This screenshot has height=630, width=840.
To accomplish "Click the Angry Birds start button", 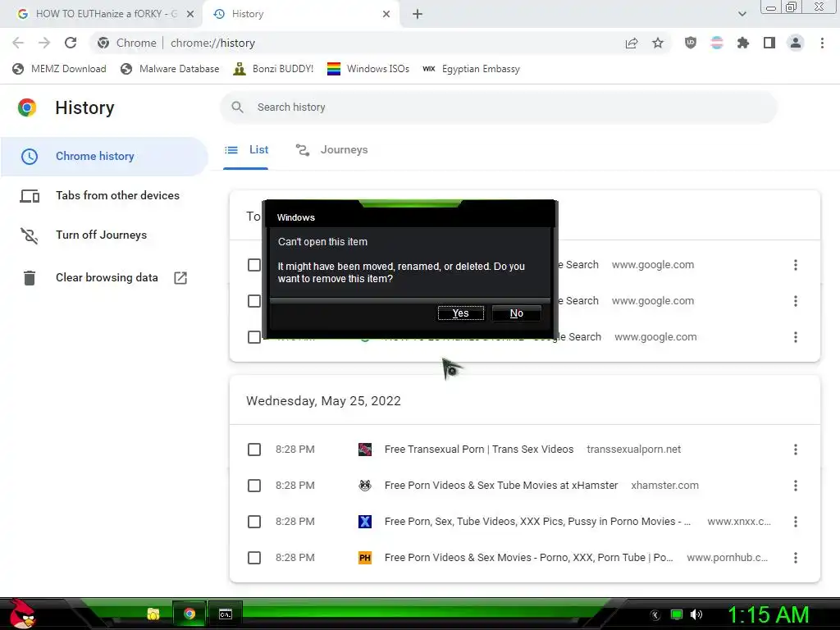I will (x=22, y=614).
